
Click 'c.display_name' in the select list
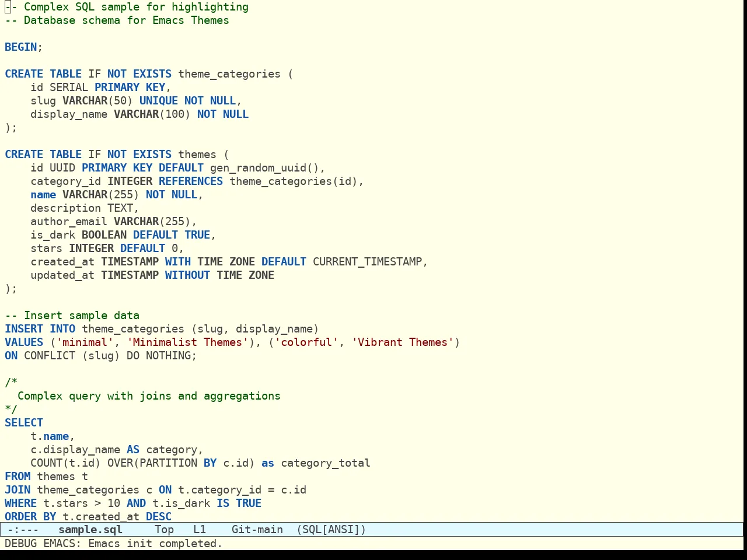click(75, 450)
